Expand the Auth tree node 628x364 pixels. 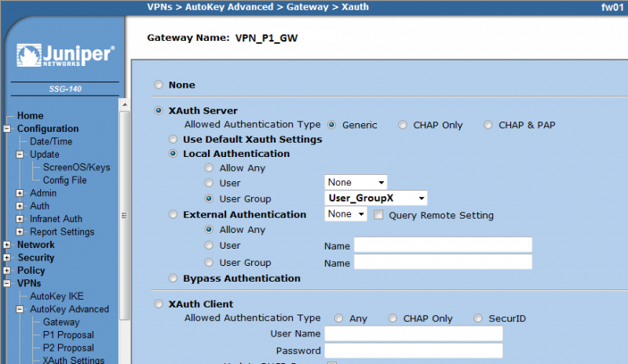click(20, 206)
